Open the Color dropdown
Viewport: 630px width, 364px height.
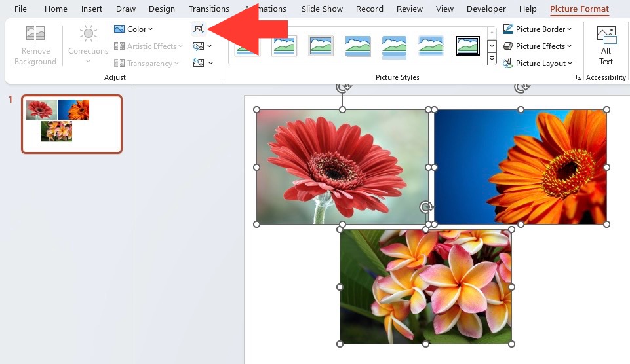point(133,29)
